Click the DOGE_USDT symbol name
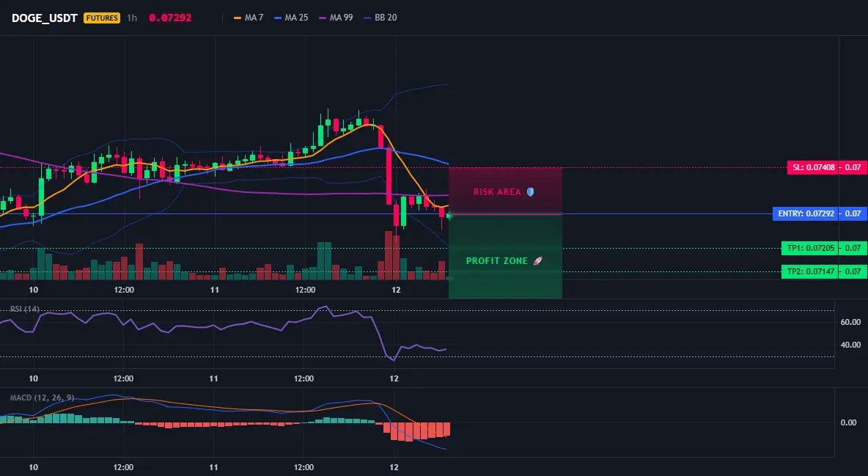 coord(44,18)
